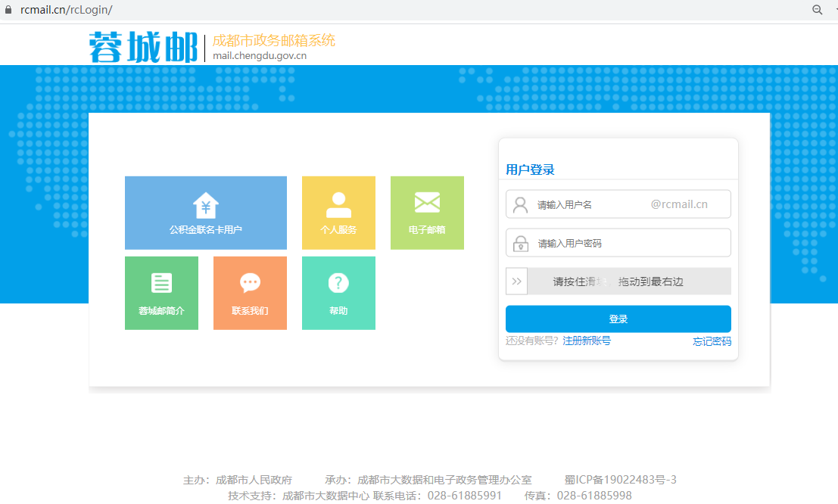
Task: View site info via address bar lock icon
Action: point(8,10)
